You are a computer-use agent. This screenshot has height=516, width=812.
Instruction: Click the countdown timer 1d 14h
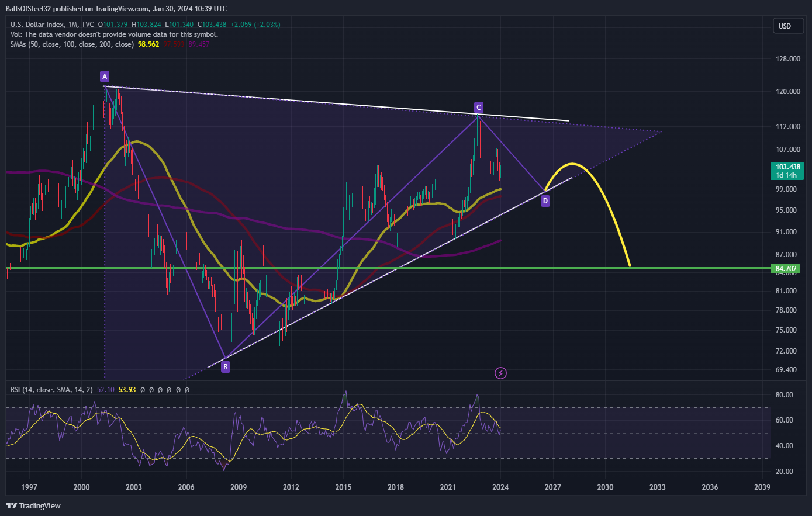787,175
